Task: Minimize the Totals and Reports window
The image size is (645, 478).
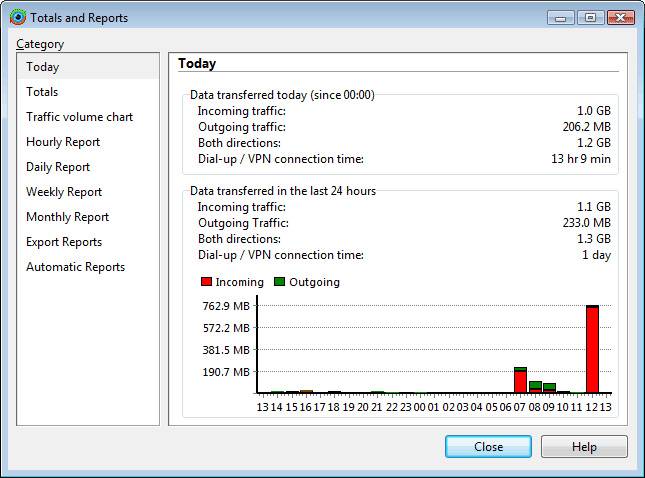Action: click(562, 17)
